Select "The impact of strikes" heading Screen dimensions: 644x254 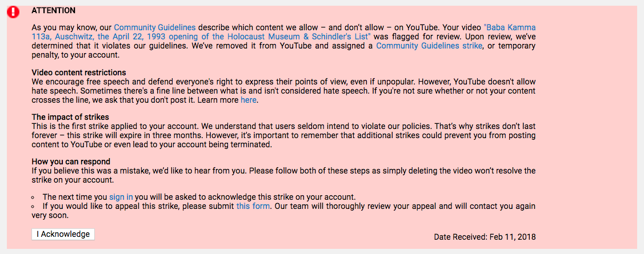(x=70, y=118)
